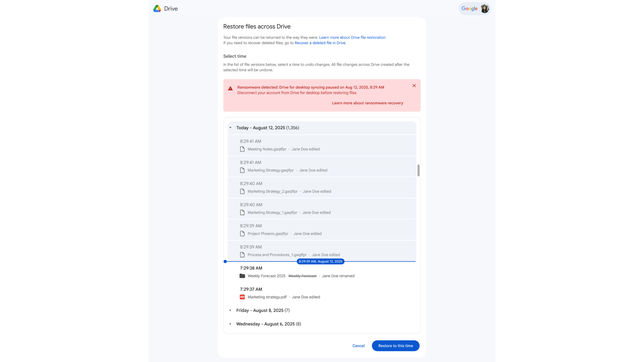This screenshot has height=362, width=644.
Task: Expand the Wednesday - August 6, 2025 group
Action: coord(230,324)
